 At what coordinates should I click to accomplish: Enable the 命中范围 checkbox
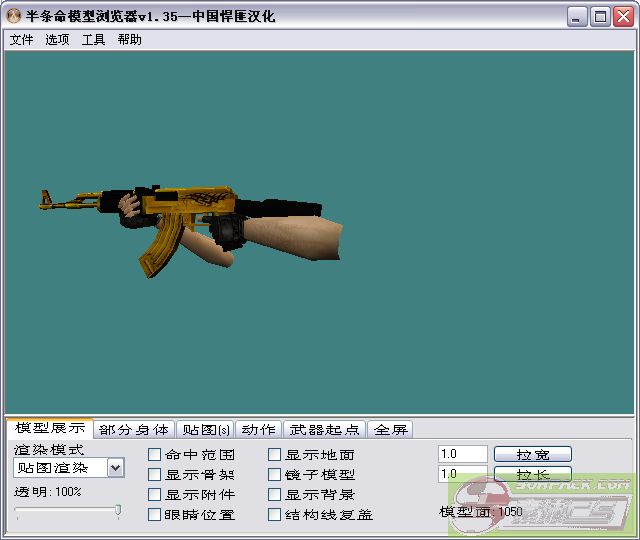[155, 455]
